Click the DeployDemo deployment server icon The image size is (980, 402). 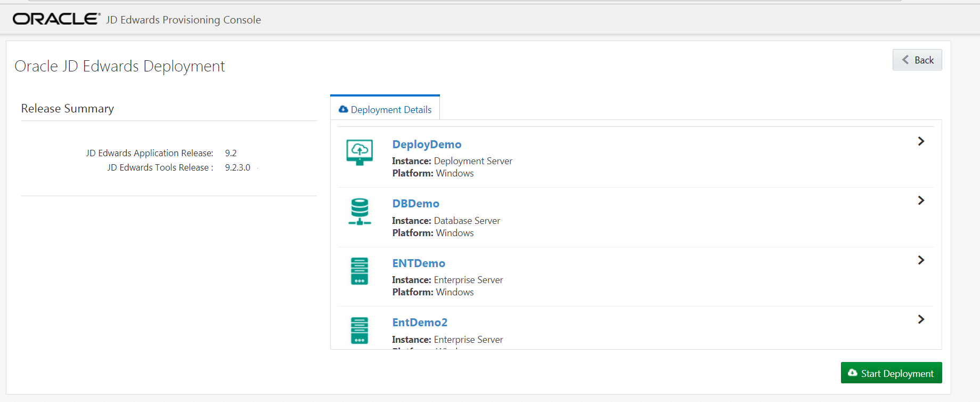tap(360, 152)
